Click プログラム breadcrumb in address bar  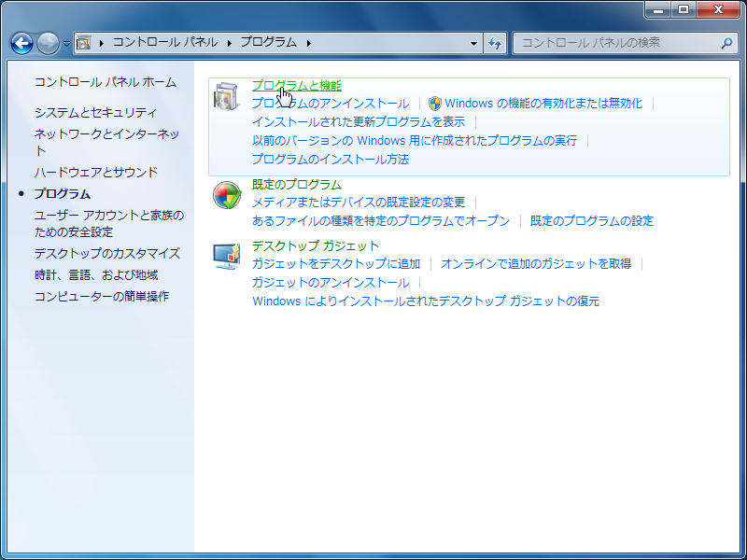269,42
